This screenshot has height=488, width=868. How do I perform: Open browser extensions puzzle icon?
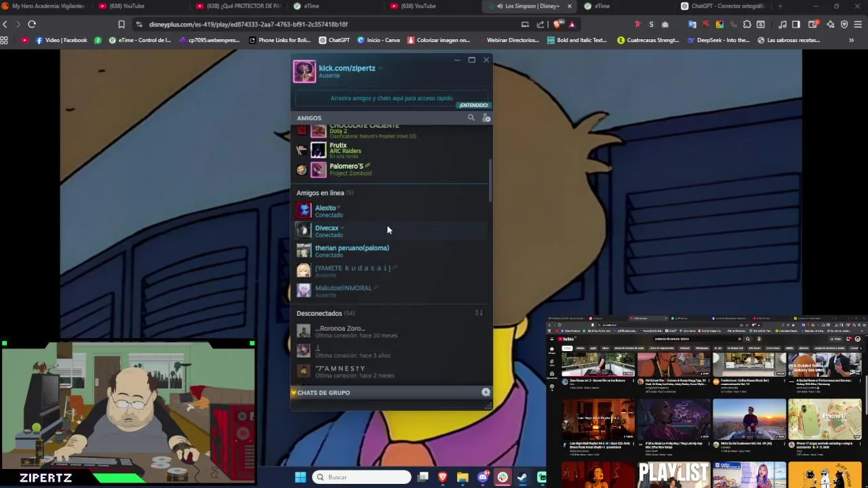click(747, 24)
